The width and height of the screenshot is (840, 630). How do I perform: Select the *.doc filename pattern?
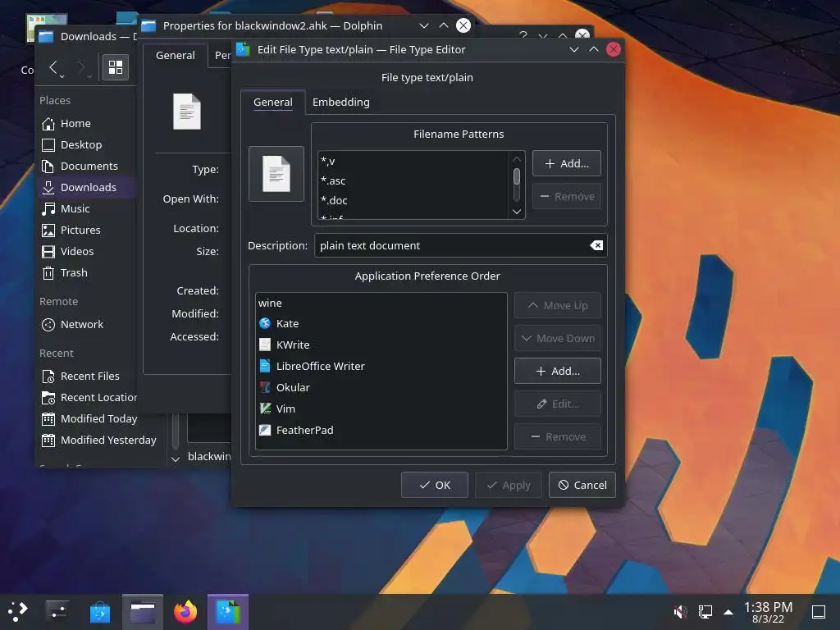tap(413, 200)
